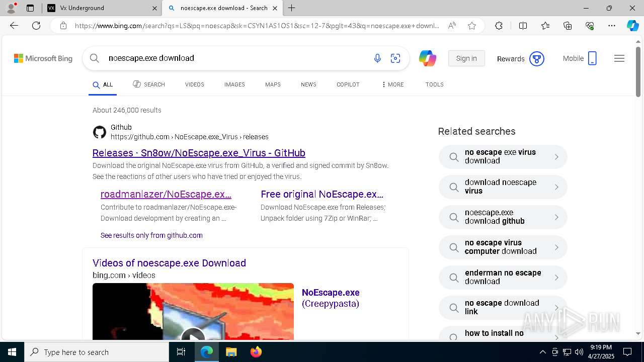The height and width of the screenshot is (362, 644).
Task: Open the Edge profile icon
Action: coord(11,8)
